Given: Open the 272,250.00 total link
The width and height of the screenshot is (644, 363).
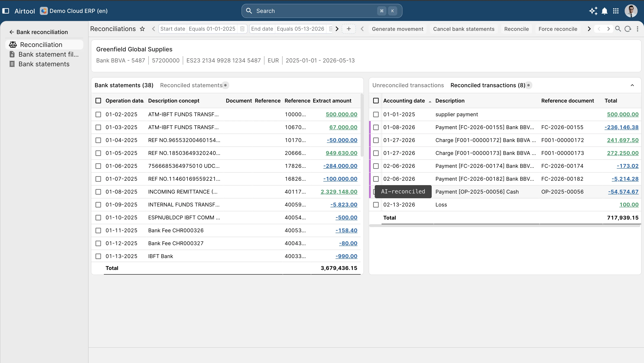Looking at the screenshot, I should (623, 153).
